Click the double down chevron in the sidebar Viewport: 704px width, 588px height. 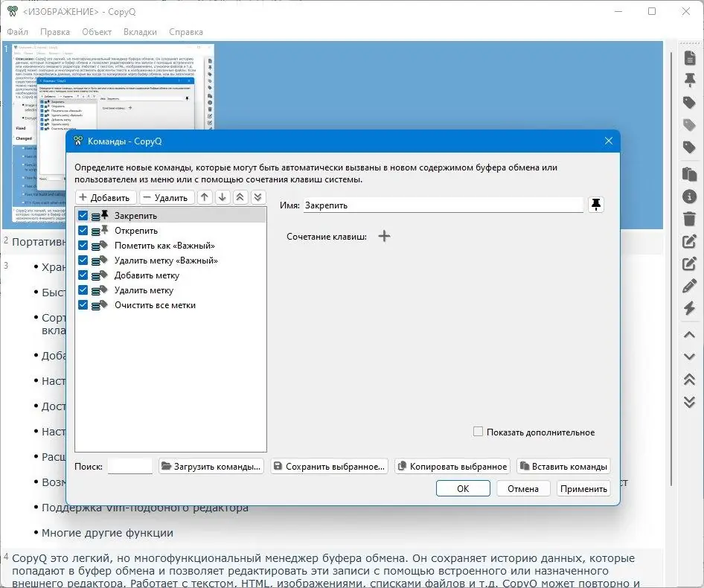click(690, 402)
